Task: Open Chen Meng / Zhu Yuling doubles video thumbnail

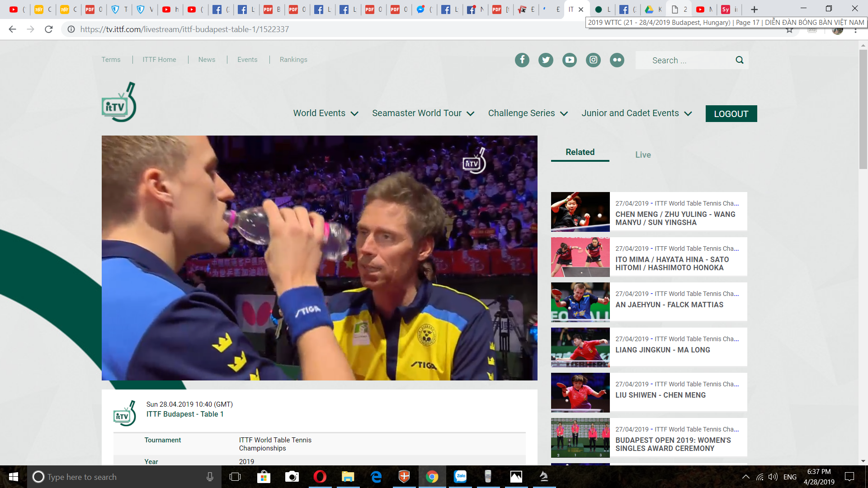Action: [x=580, y=212]
